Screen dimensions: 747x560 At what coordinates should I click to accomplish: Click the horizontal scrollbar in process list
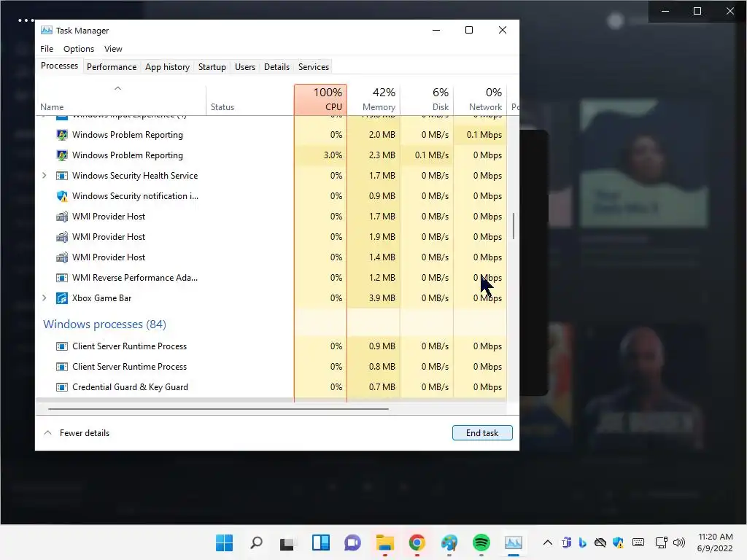tap(218, 408)
